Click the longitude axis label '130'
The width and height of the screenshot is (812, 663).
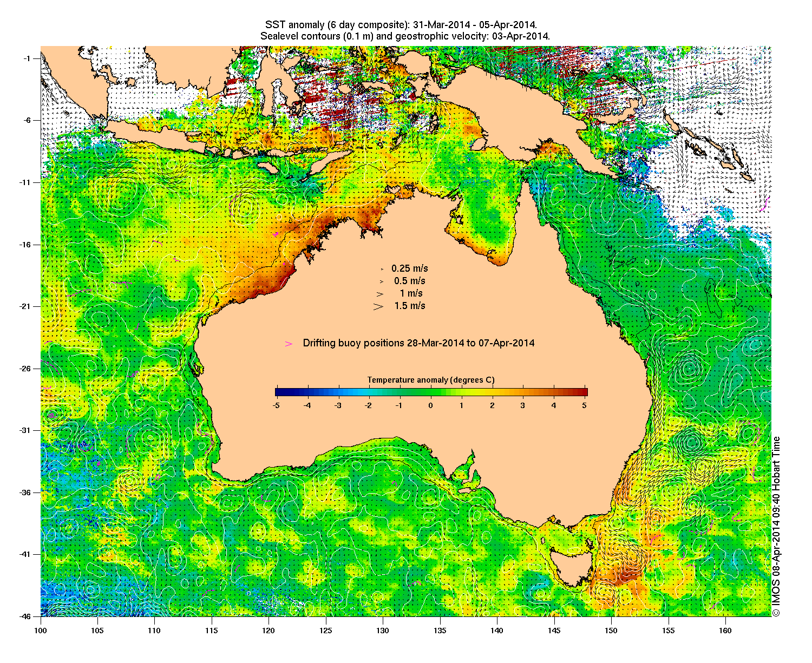[x=383, y=631]
